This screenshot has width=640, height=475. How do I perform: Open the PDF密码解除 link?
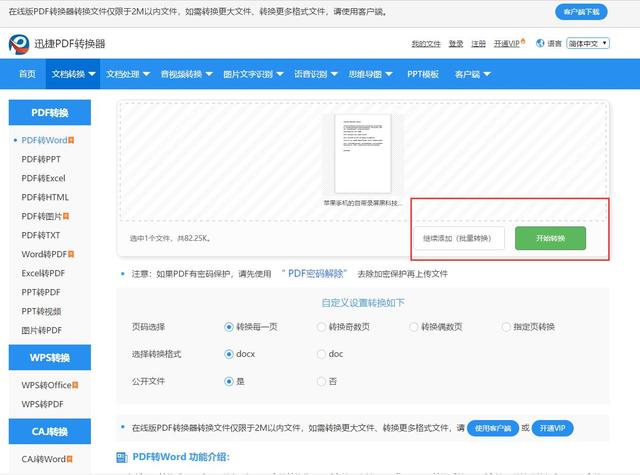pyautogui.click(x=315, y=273)
